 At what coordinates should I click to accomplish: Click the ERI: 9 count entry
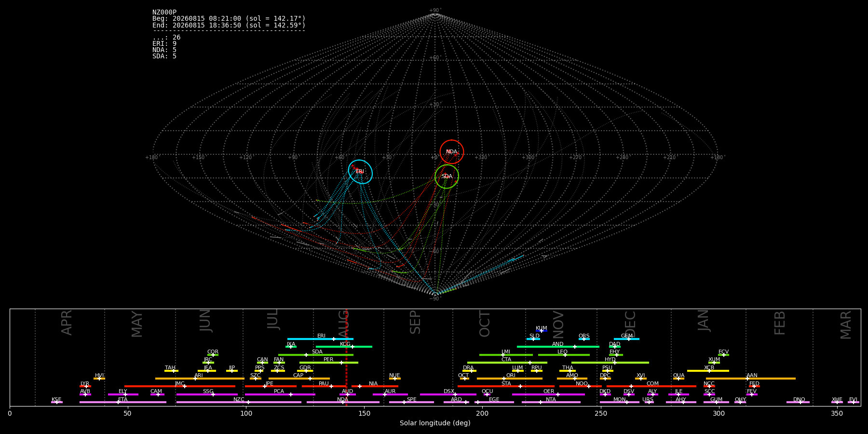164,43
